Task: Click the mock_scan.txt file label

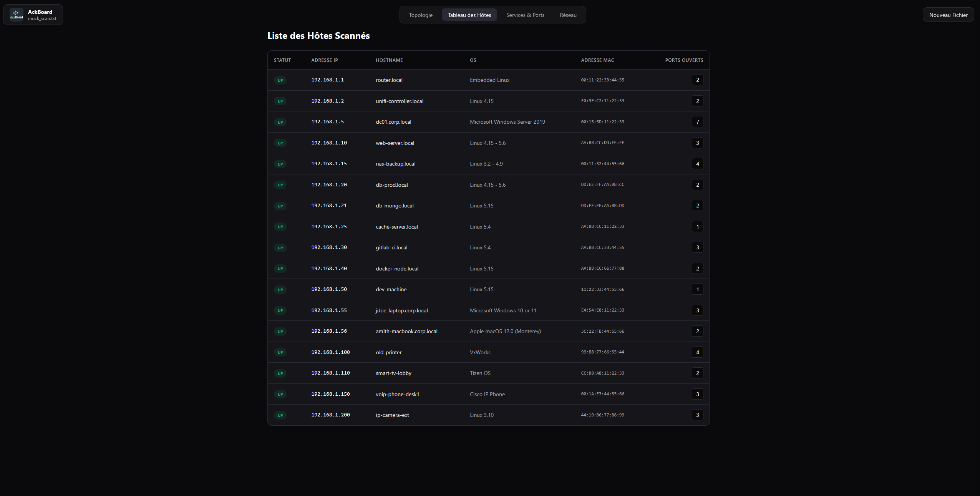Action: (42, 18)
